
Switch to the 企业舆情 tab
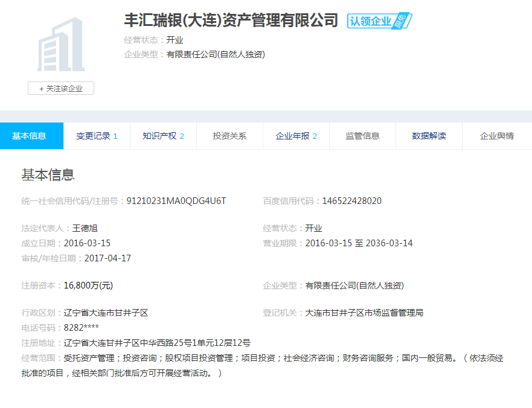496,136
